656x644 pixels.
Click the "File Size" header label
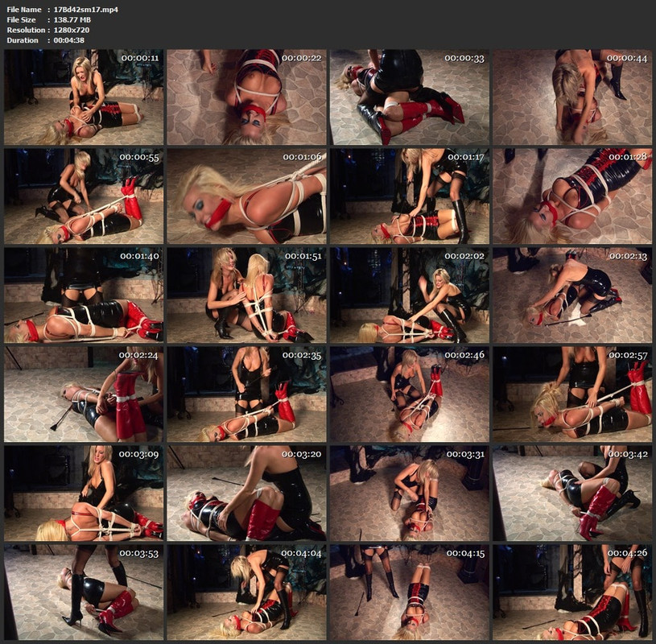click(22, 19)
